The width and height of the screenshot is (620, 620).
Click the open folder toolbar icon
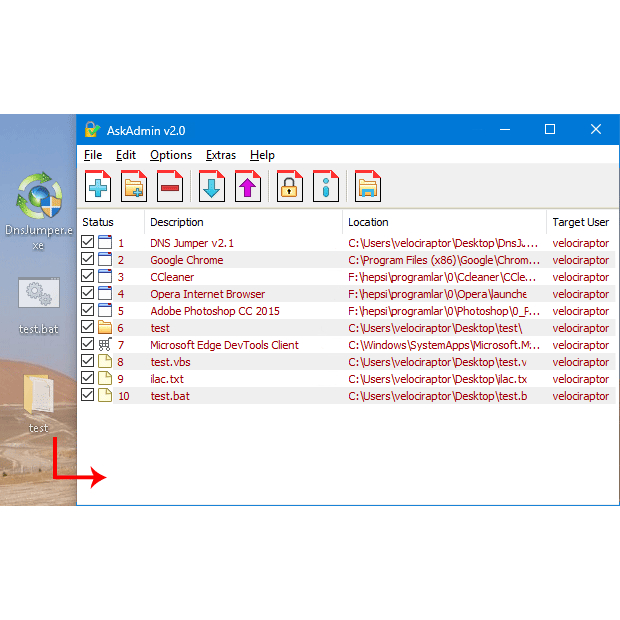[x=368, y=186]
